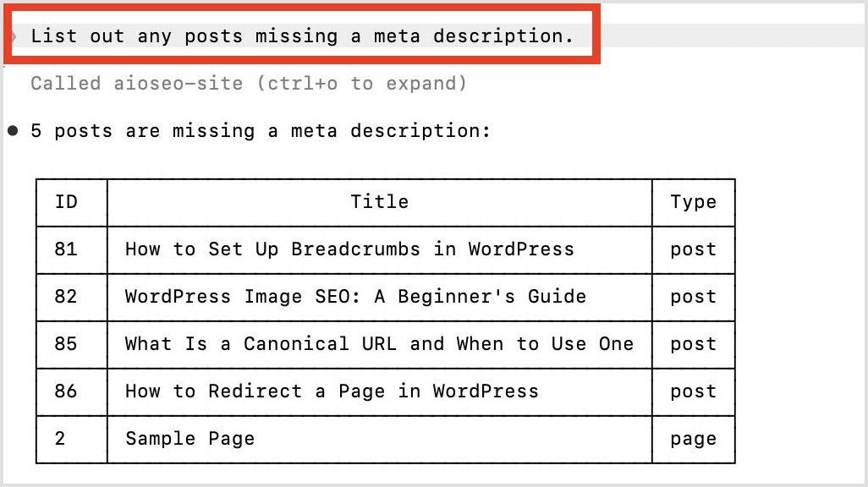
Task: Click the 'post' type cell in row 82
Action: tap(693, 298)
